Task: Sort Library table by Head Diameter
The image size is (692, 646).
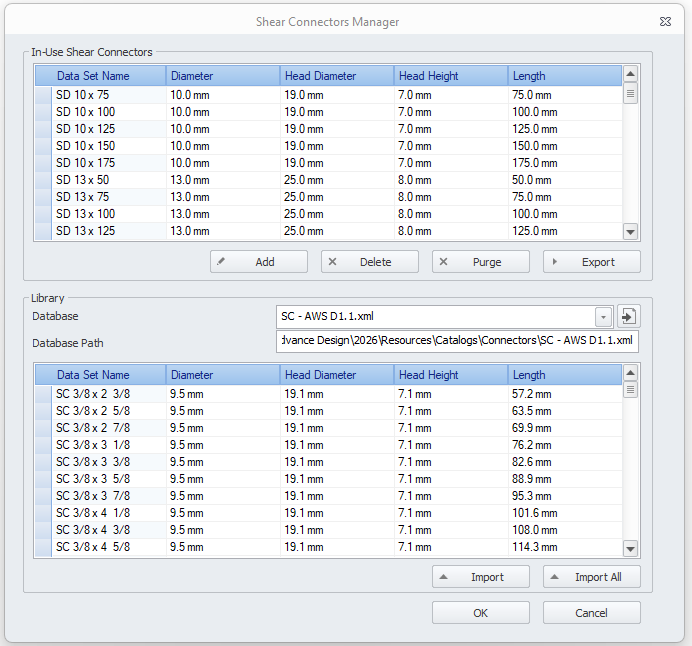Action: (x=337, y=375)
